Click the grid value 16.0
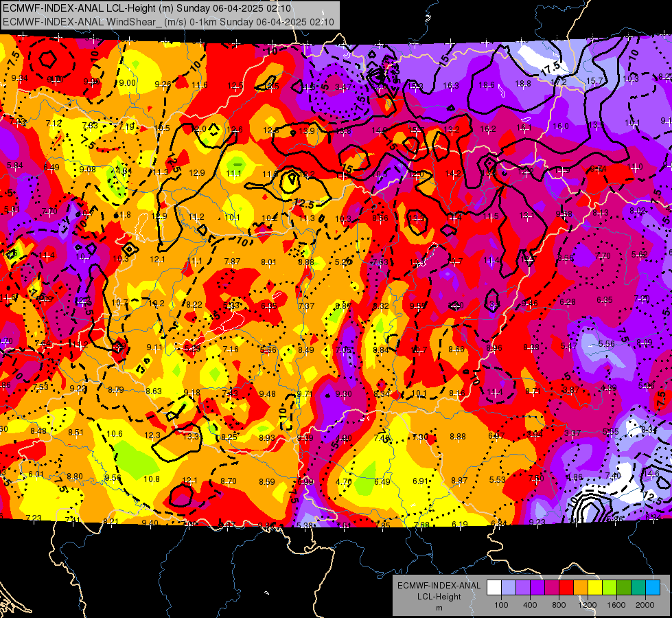 [x=561, y=126]
